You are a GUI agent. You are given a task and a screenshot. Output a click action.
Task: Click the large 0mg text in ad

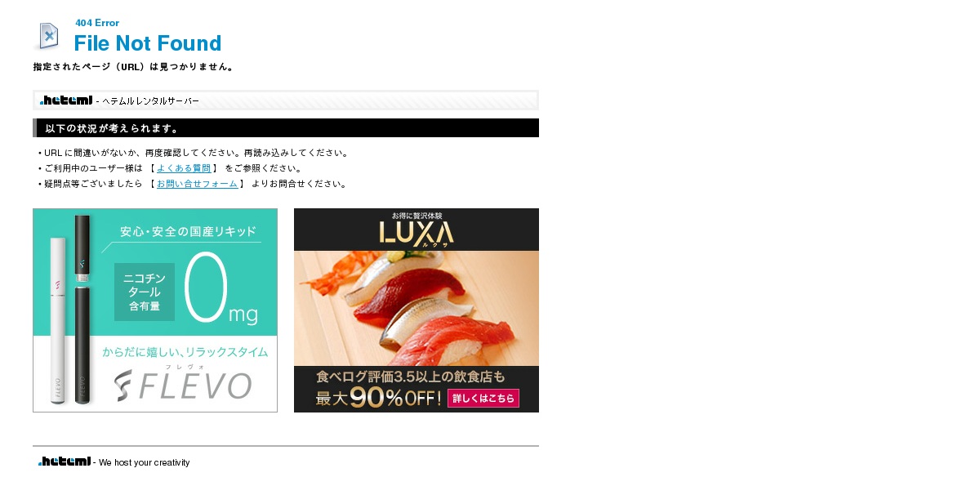point(220,290)
